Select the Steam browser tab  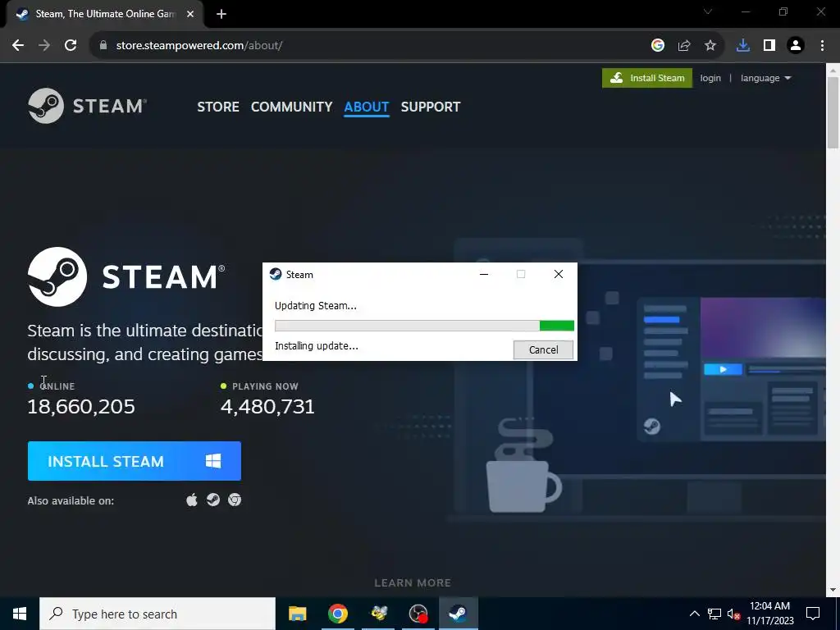pyautogui.click(x=104, y=14)
